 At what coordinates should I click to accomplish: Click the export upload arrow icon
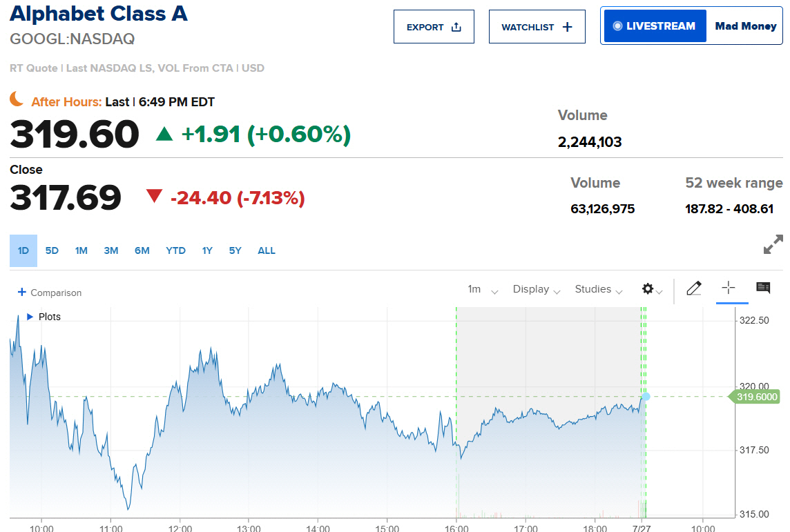click(x=456, y=27)
